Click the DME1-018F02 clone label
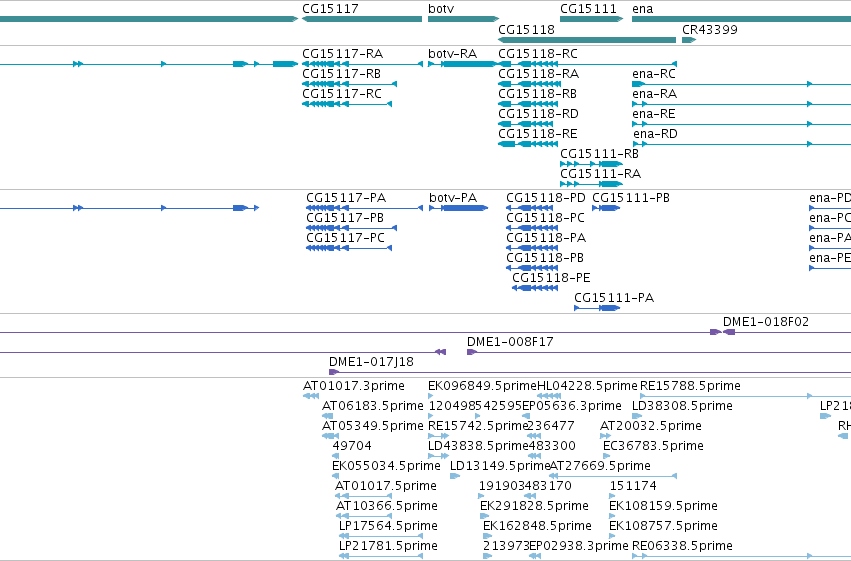 point(766,322)
